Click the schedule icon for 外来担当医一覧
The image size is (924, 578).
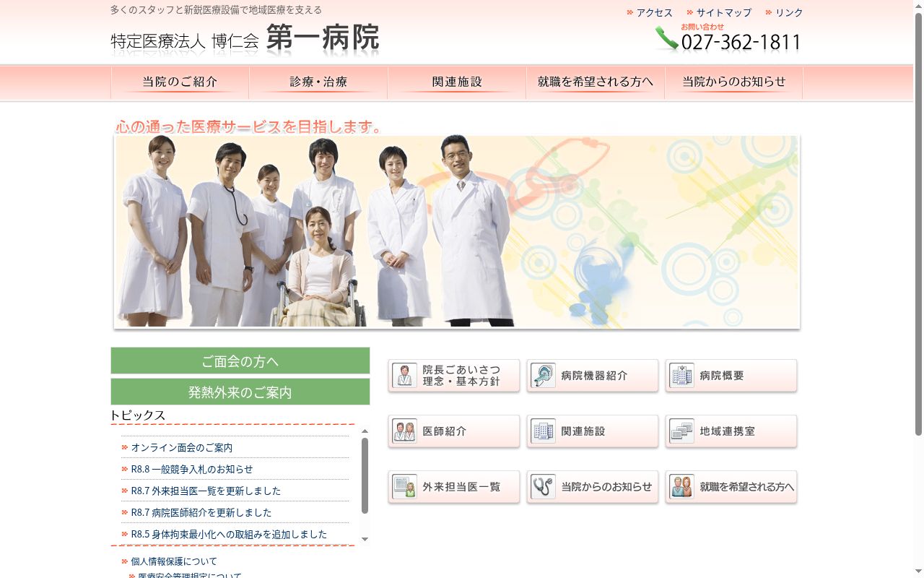pyautogui.click(x=404, y=487)
